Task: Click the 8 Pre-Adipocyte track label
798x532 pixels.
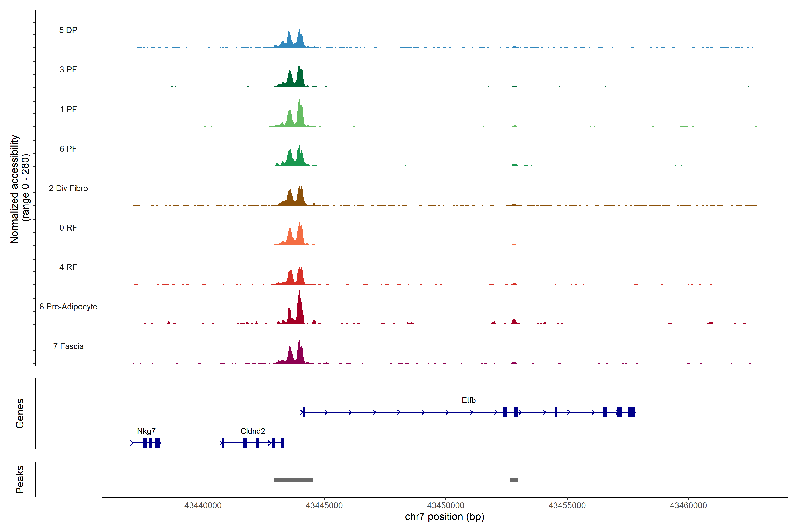Action: (x=68, y=307)
